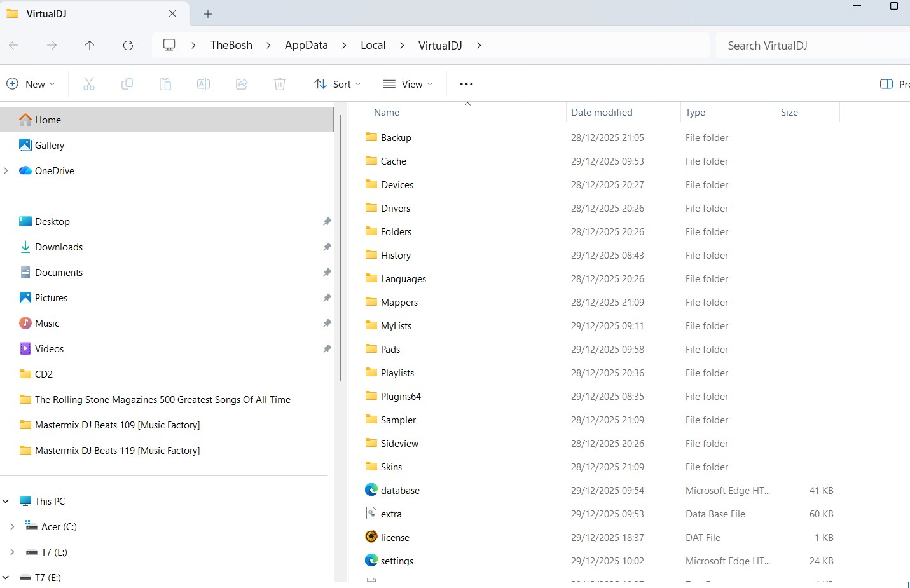
Task: Open a new tab with plus button
Action: [x=208, y=13]
